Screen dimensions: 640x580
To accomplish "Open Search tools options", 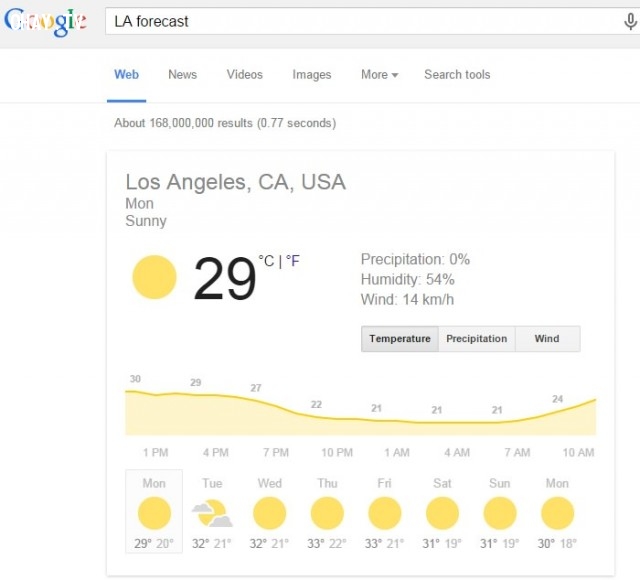I will 457,75.
